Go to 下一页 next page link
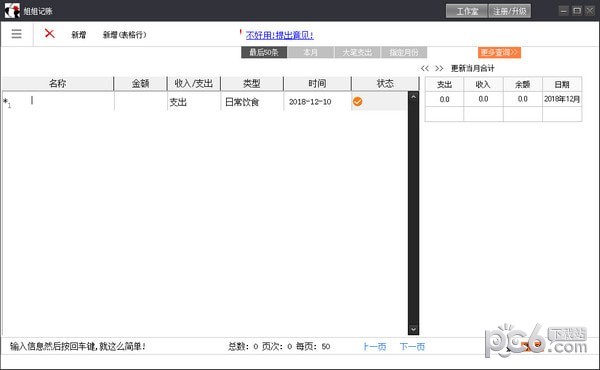This screenshot has height=370, width=600. [412, 347]
